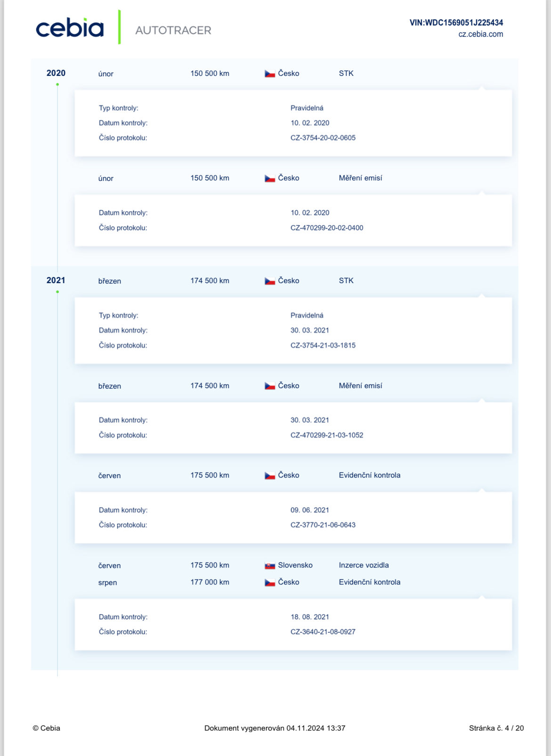This screenshot has height=756, width=551.
Task: Open the cz.cebia.com link
Action: coord(480,34)
